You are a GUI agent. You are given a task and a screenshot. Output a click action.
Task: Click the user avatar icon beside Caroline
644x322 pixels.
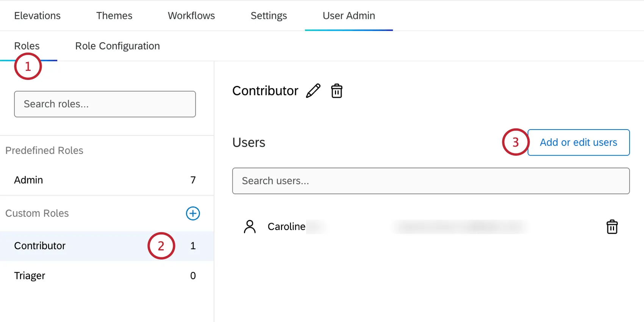click(x=250, y=227)
